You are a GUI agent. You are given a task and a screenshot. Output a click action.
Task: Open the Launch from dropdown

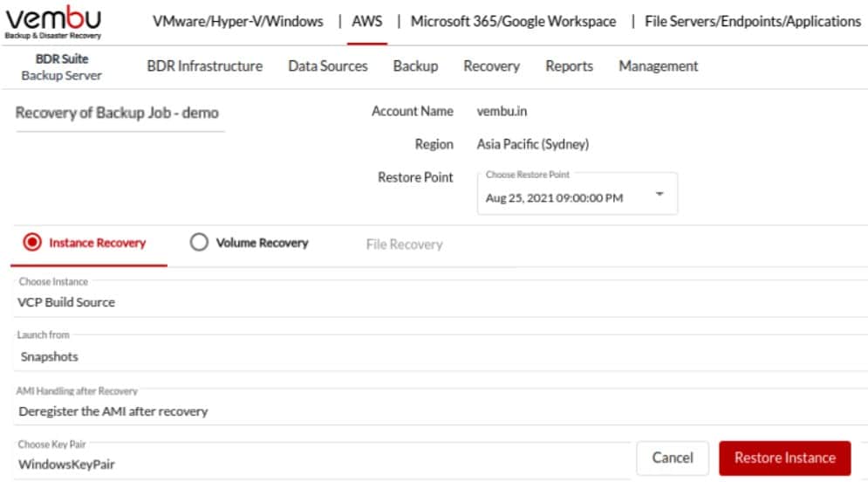click(441, 353)
